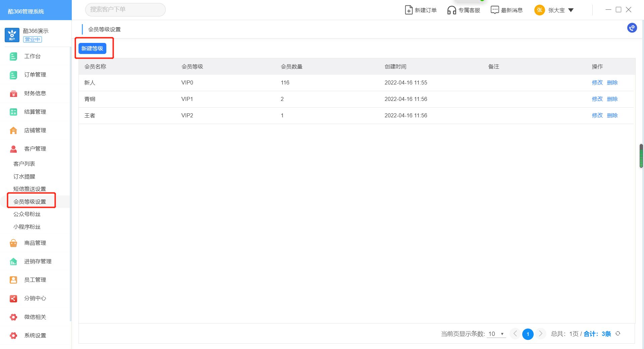Select 客户列表 in the sidebar submenu
The width and height of the screenshot is (644, 349).
(24, 164)
